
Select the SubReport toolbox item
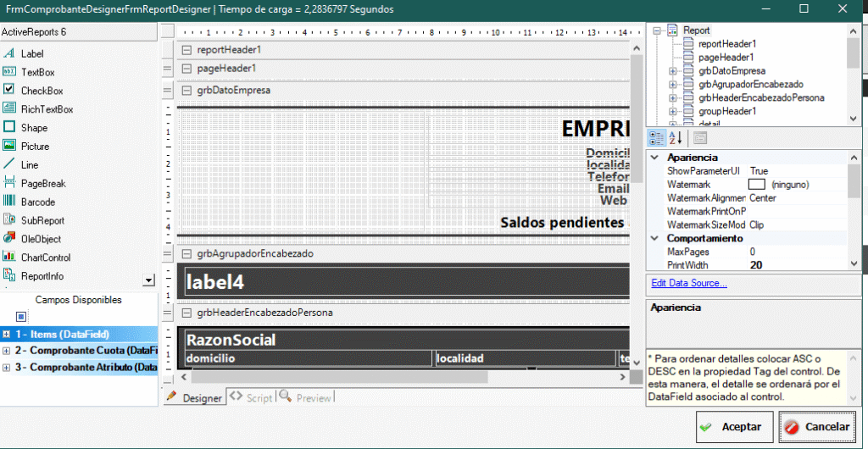tap(42, 220)
